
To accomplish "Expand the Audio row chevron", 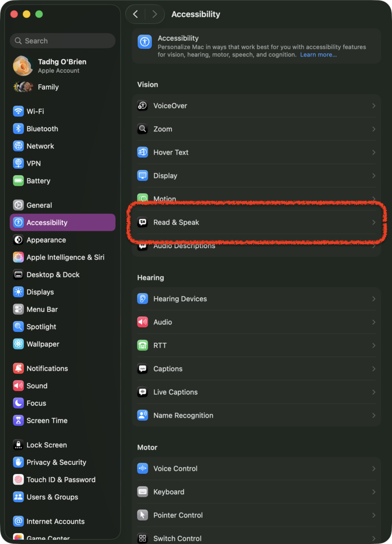I will point(374,322).
